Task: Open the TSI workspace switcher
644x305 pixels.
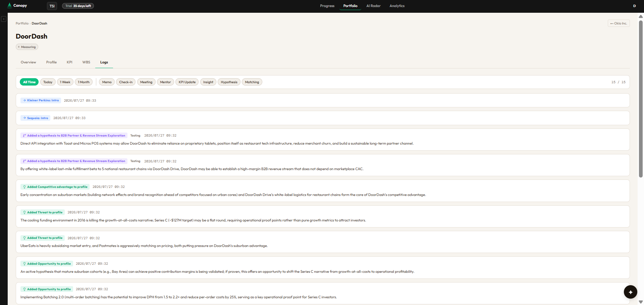Action: [52, 6]
